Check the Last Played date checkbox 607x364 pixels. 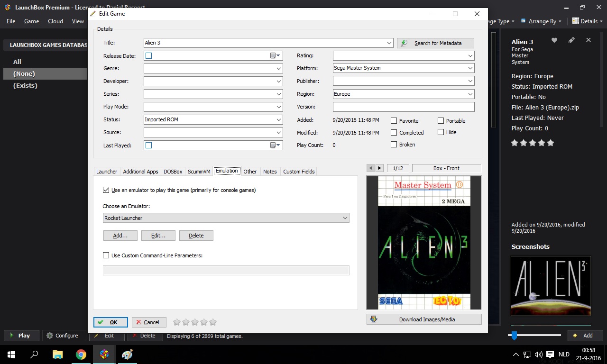pyautogui.click(x=149, y=145)
